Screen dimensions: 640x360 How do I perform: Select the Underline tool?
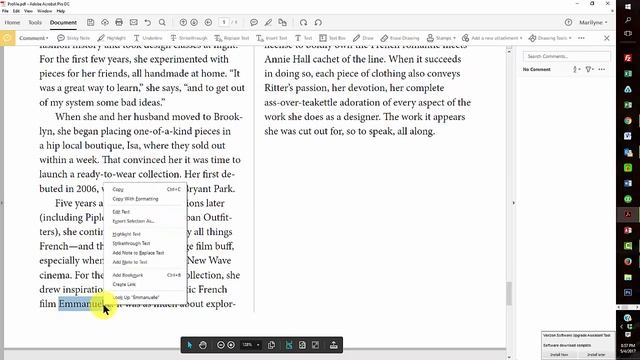[x=148, y=38]
